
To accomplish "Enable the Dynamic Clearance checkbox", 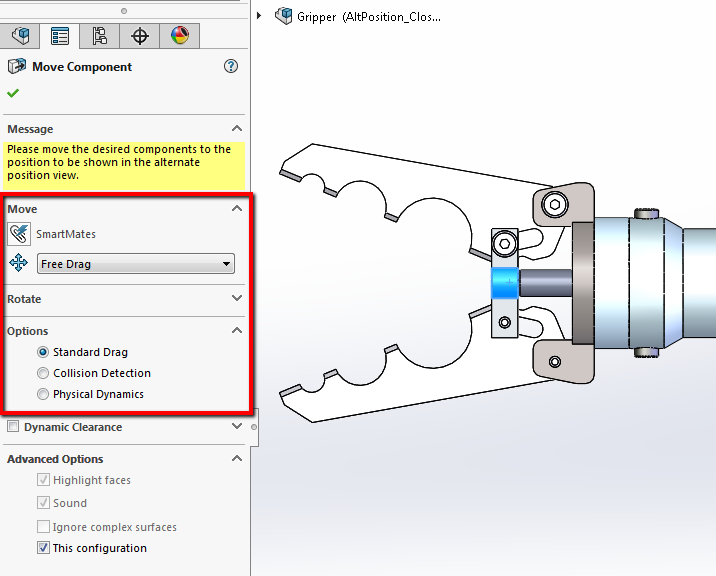I will (x=13, y=427).
